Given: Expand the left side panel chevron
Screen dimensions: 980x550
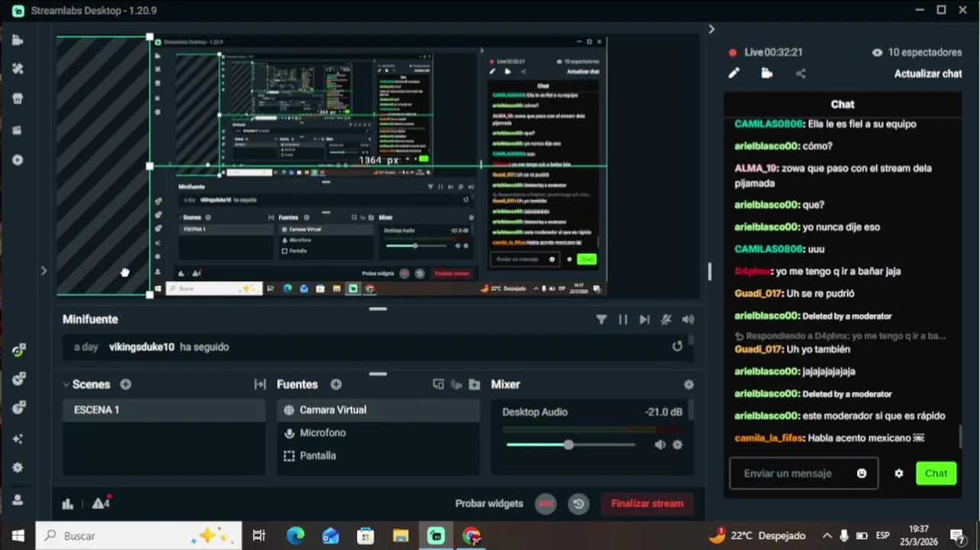Looking at the screenshot, I should pos(44,270).
